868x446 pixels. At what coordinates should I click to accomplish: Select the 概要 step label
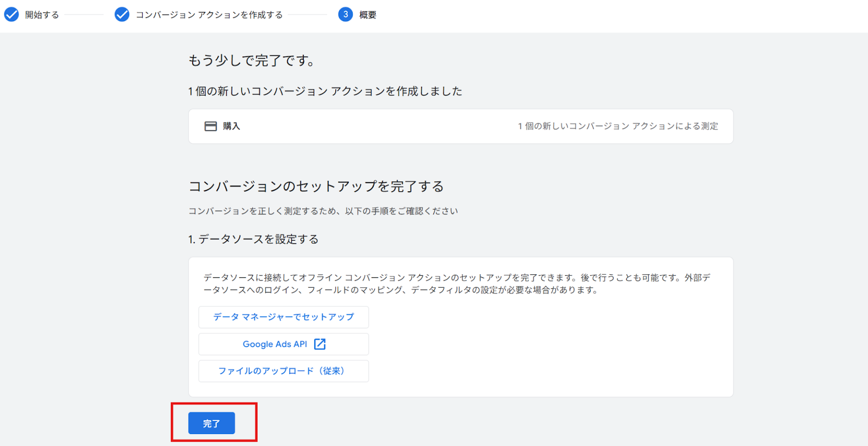pyautogui.click(x=368, y=15)
